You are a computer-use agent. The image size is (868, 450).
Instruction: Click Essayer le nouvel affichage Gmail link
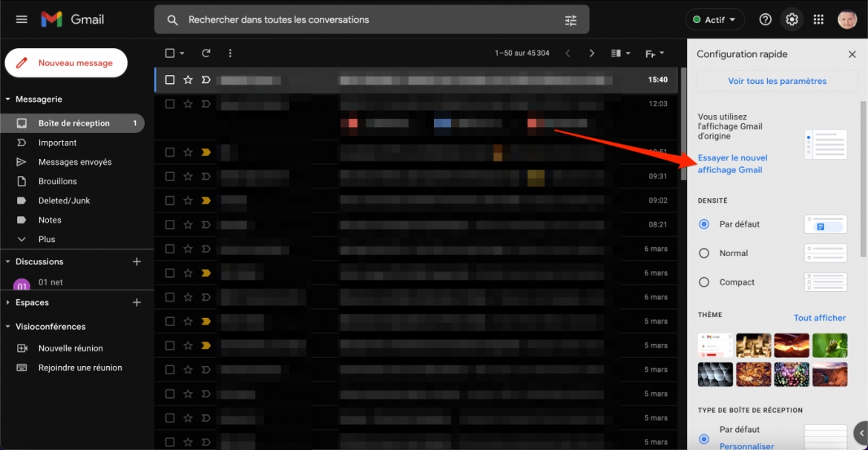[732, 164]
